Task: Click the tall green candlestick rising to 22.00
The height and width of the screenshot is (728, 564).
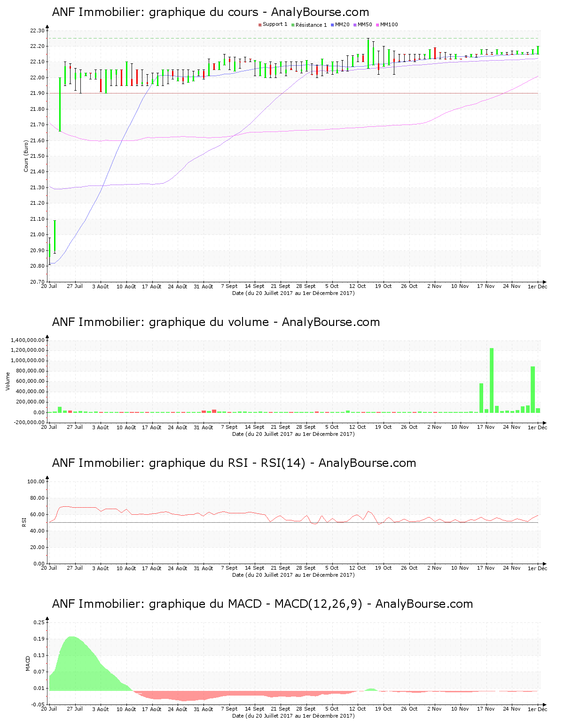Action: click(x=60, y=104)
